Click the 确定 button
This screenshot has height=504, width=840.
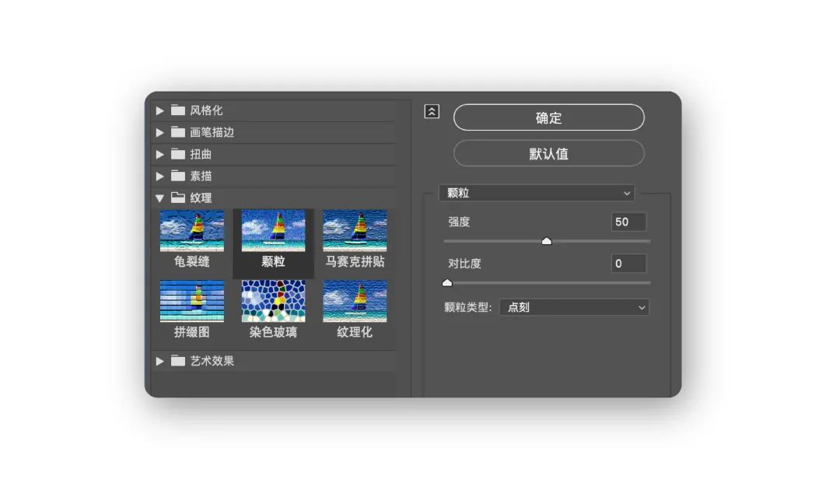click(x=548, y=117)
